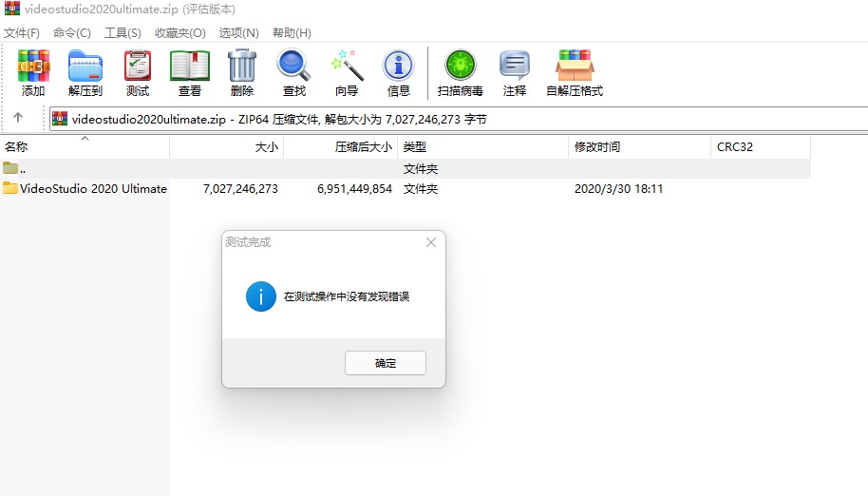Open the 解压到 (Extract to) tool
The height and width of the screenshot is (496, 868).
85,72
